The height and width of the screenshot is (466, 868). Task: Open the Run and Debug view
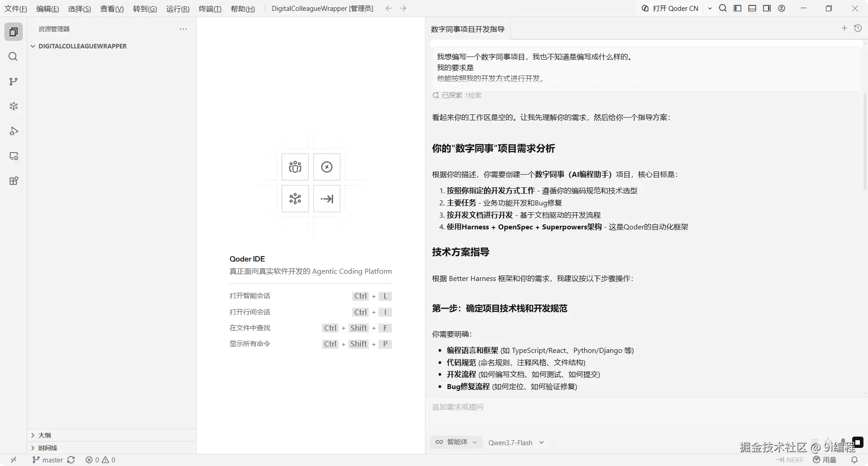(x=14, y=131)
